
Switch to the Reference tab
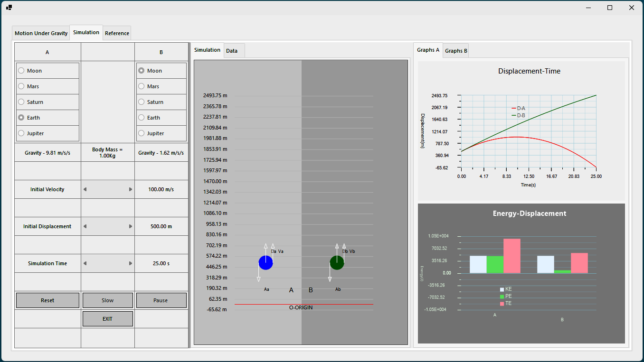pos(117,33)
